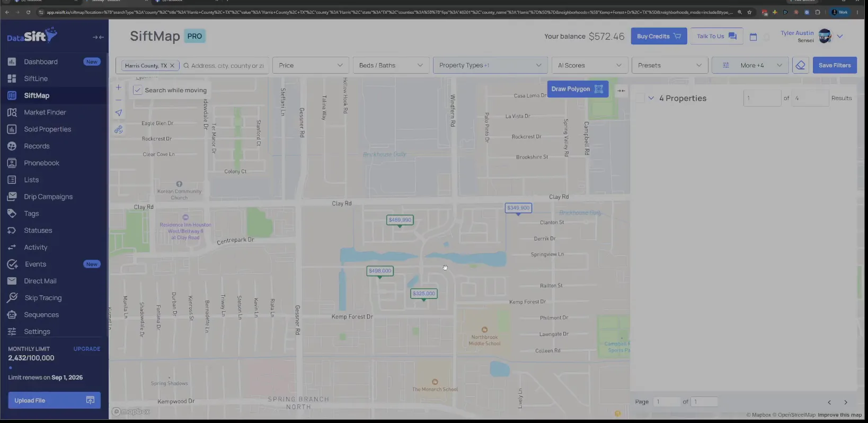
Task: Click the calendar icon in header
Action: (x=753, y=37)
